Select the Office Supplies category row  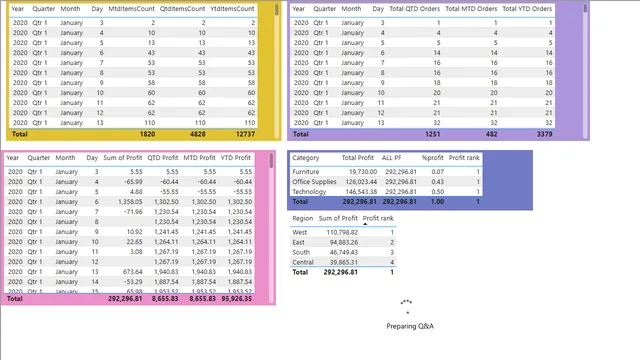pos(386,182)
